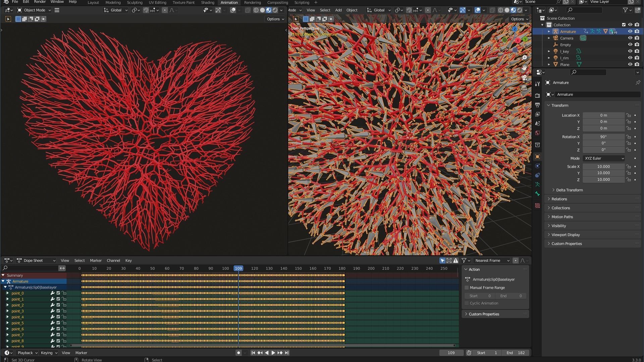644x362 pixels.
Task: Open the Collection properties tab
Action: [537, 145]
